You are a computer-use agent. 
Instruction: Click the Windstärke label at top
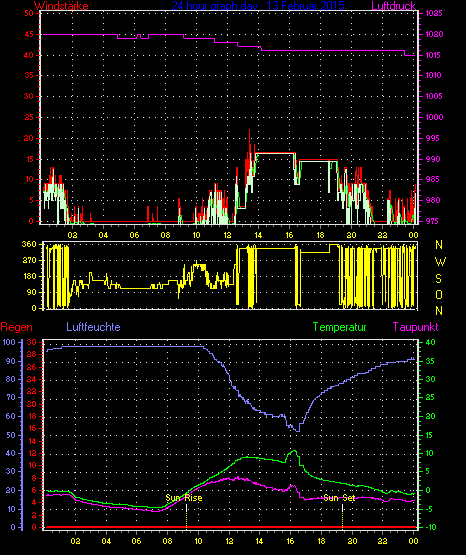pyautogui.click(x=61, y=6)
